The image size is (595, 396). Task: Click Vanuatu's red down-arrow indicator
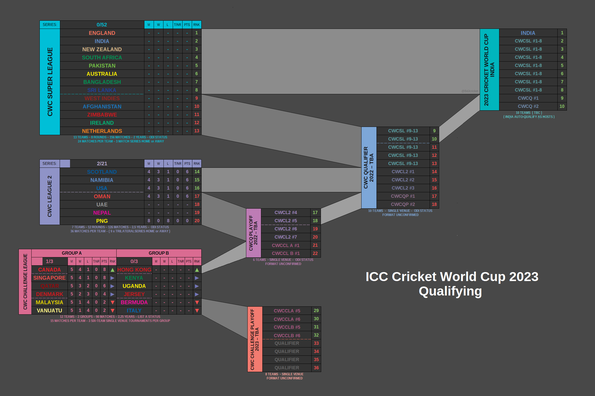pyautogui.click(x=112, y=311)
